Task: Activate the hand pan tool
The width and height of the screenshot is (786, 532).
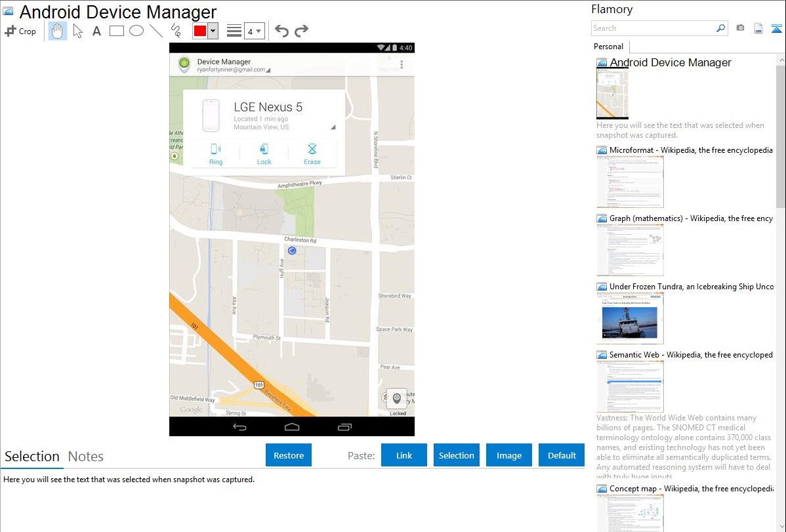Action: click(x=57, y=31)
